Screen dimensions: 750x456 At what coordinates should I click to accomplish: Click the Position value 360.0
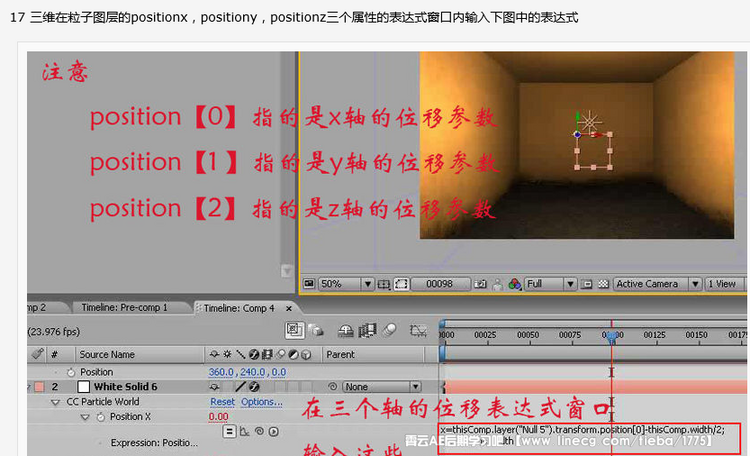pyautogui.click(x=221, y=372)
